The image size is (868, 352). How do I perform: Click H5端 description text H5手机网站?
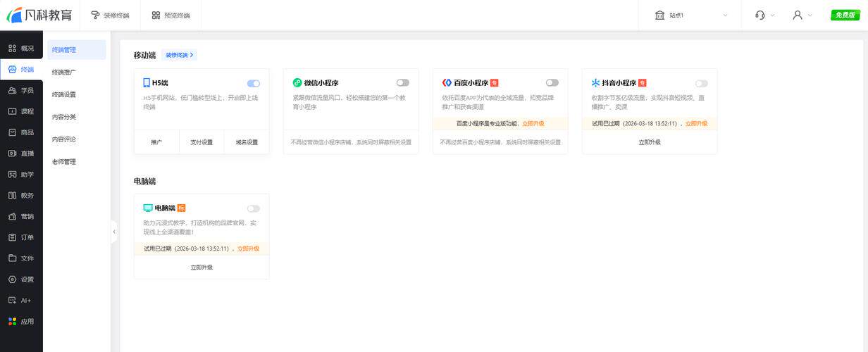(x=201, y=102)
